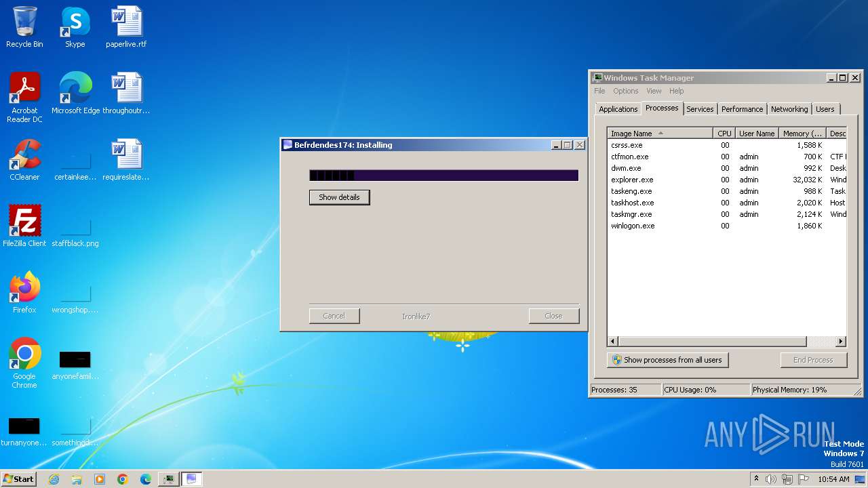The image size is (868, 488).
Task: Select the turnanyone... desktop file
Action: (24, 430)
